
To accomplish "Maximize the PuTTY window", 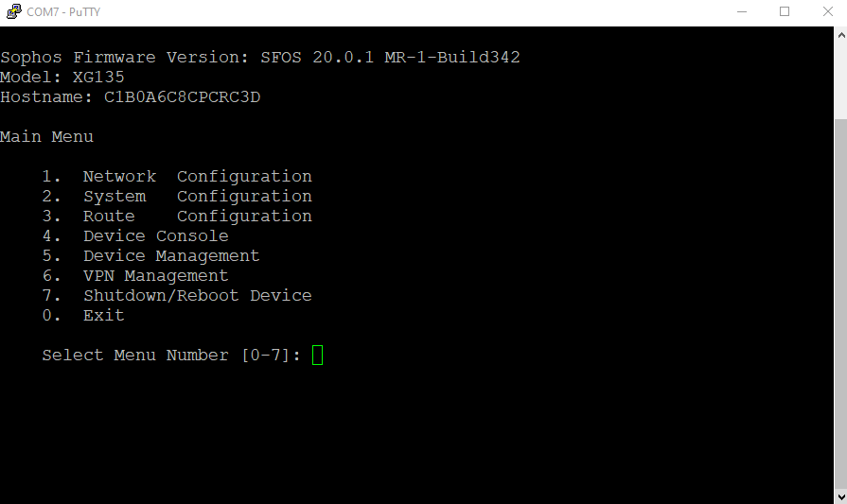I will pyautogui.click(x=785, y=12).
